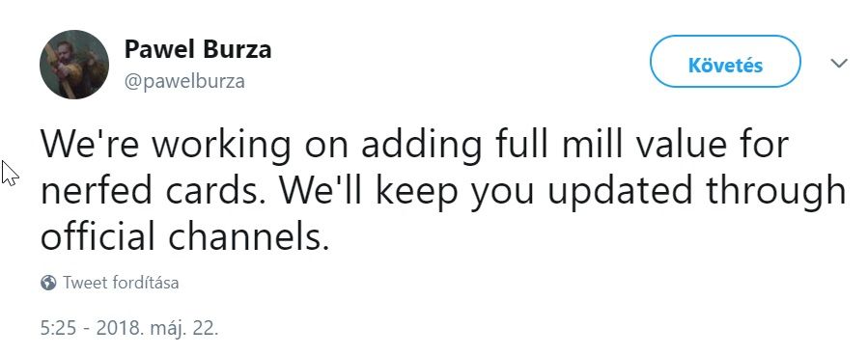Screen dimensions: 868x355
Task: Translate the tweet using the globe symbol
Action: [x=48, y=283]
